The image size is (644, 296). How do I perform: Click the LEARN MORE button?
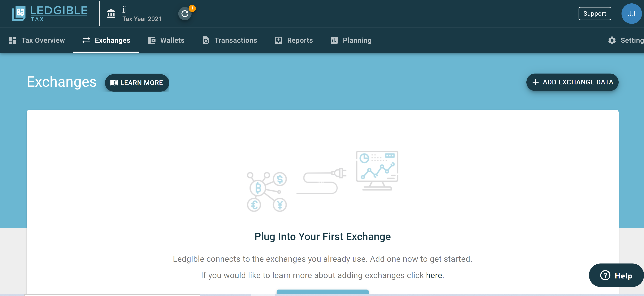137,83
